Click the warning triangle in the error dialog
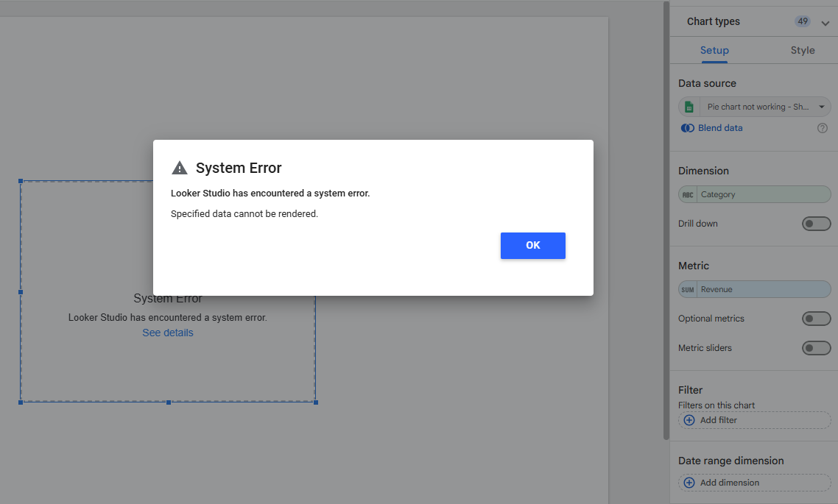838x504 pixels. click(180, 167)
